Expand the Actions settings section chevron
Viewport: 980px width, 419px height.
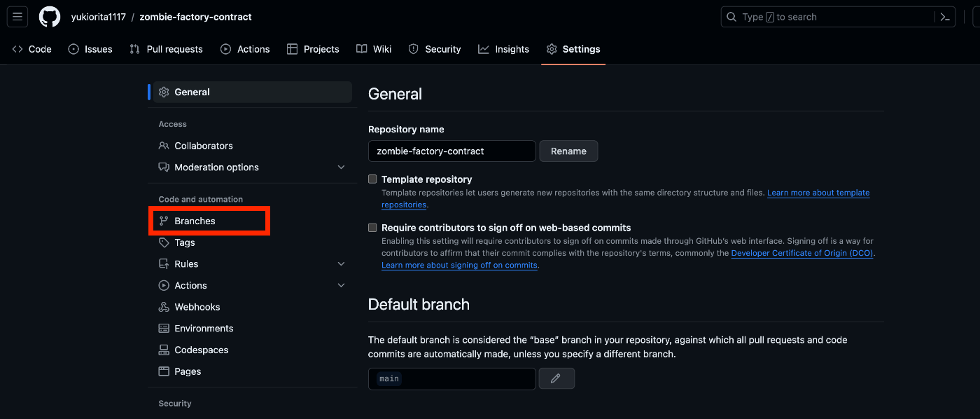[342, 285]
